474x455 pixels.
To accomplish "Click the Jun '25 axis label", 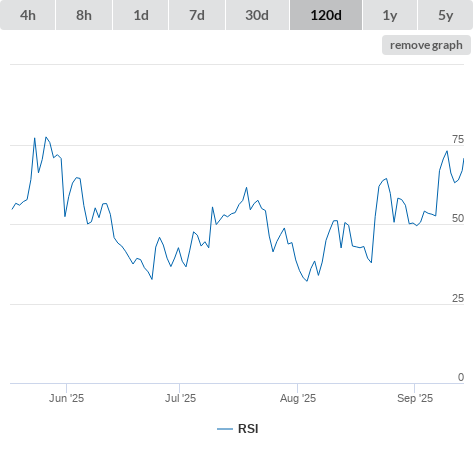I will [66, 398].
